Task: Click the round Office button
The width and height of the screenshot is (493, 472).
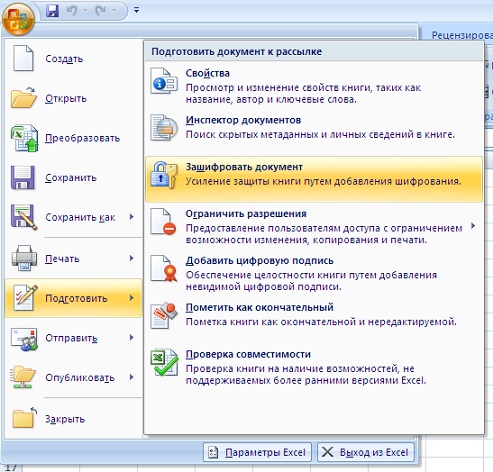Action: pos(18,19)
